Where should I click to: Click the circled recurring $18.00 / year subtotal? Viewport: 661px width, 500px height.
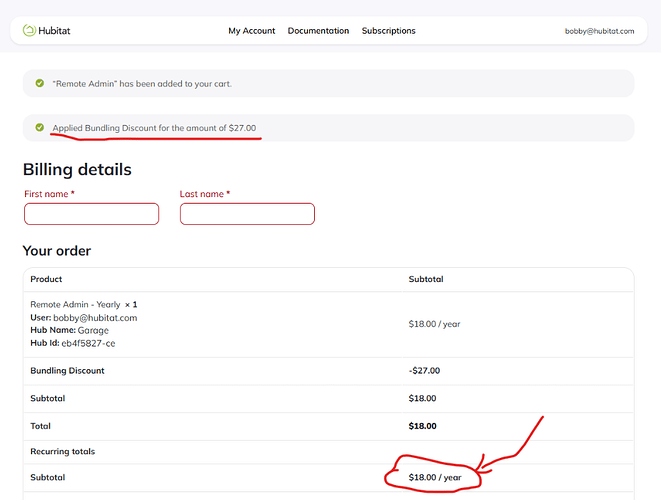434,478
